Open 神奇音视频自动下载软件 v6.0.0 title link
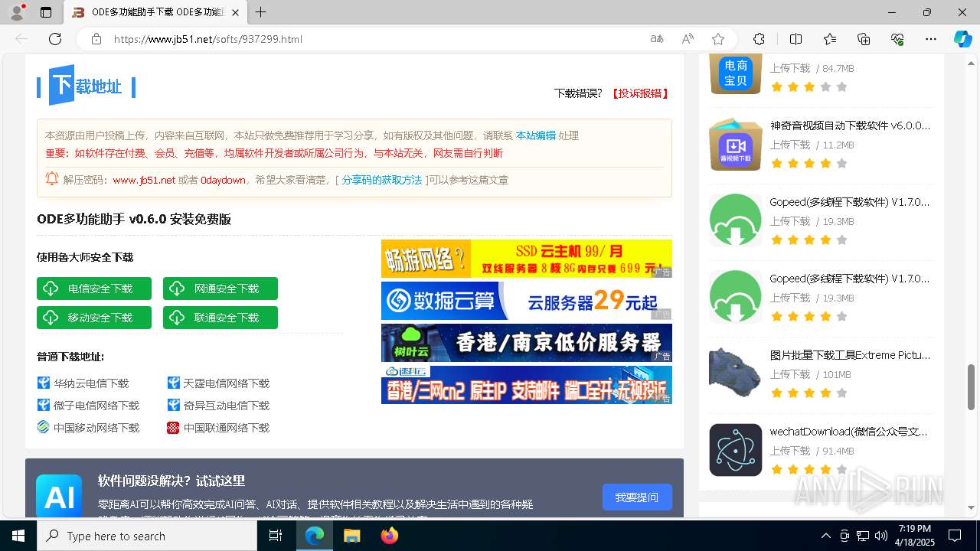The width and height of the screenshot is (980, 551). click(851, 126)
